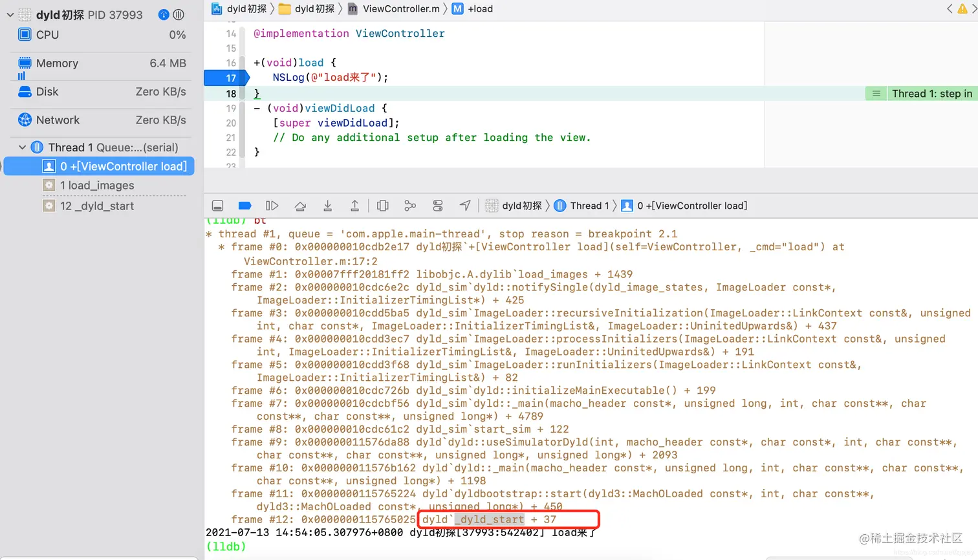
Task: Click the Disk icon
Action: (25, 92)
